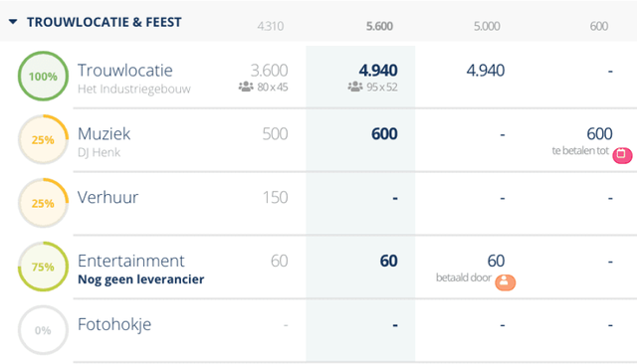
Task: Click the 0% progress circle for Fotohokje
Action: pyautogui.click(x=43, y=330)
